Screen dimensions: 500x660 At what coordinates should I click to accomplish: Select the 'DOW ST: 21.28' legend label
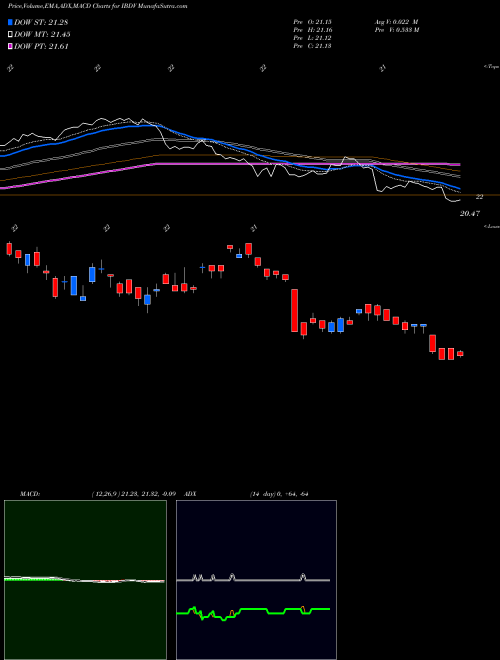click(41, 22)
